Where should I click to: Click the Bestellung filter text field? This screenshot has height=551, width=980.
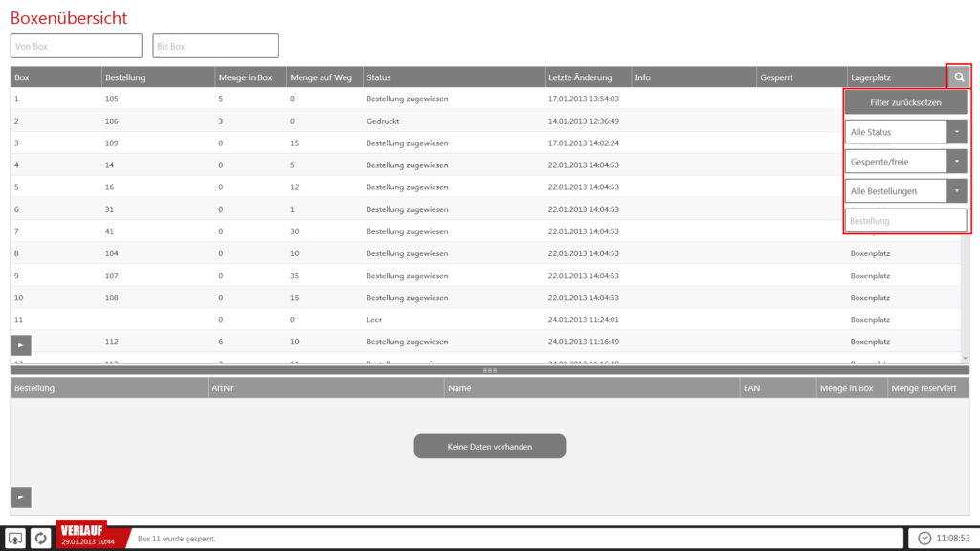(905, 221)
